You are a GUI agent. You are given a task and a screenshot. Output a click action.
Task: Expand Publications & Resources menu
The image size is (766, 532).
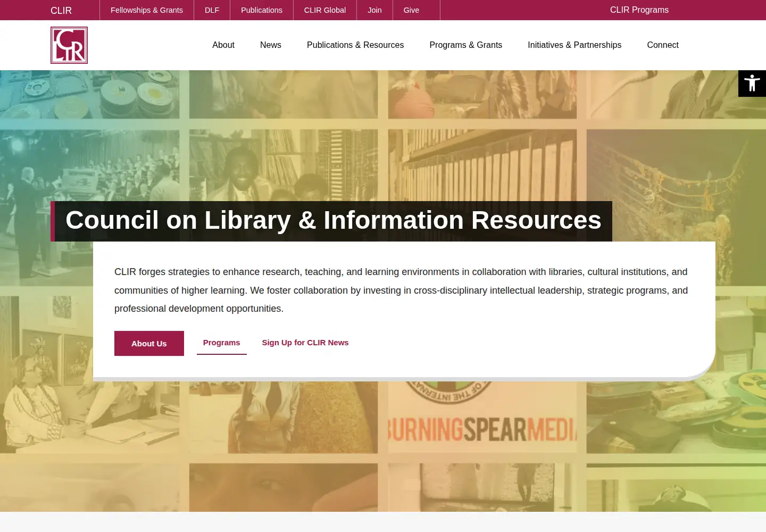(355, 45)
